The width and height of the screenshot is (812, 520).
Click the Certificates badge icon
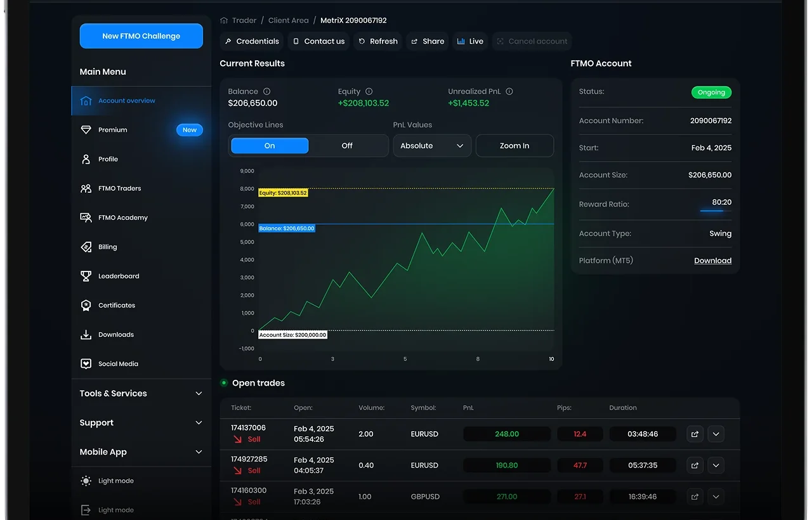coord(86,305)
